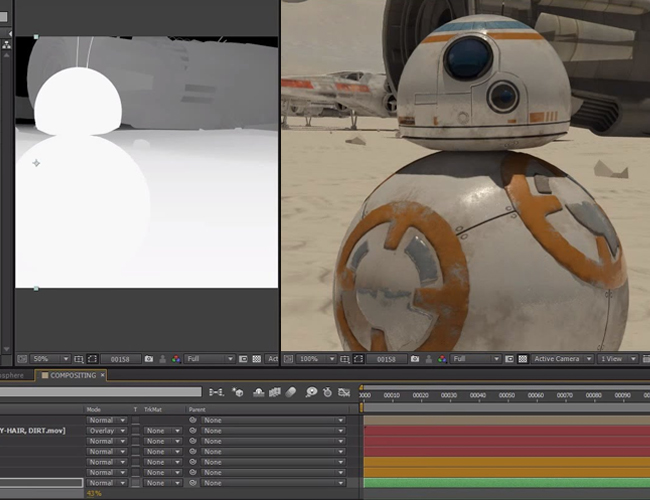Open the Overlay blending mode dropdown
The height and width of the screenshot is (500, 650).
click(107, 431)
